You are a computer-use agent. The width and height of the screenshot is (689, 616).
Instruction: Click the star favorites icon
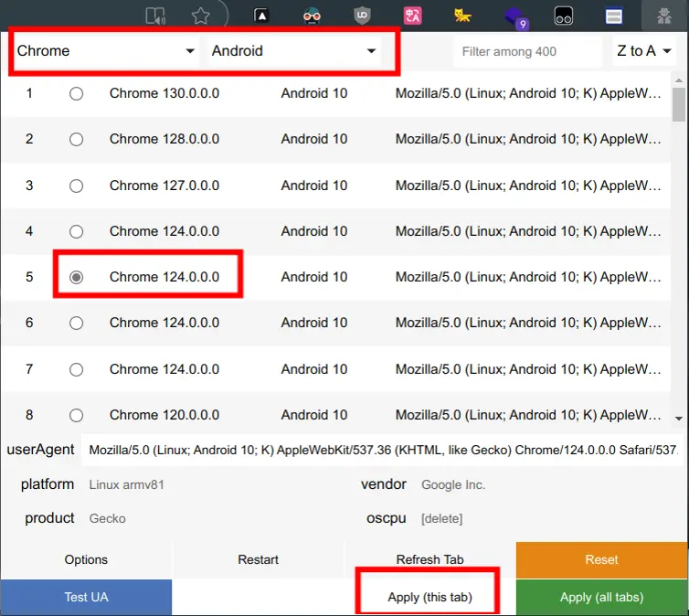click(x=201, y=16)
